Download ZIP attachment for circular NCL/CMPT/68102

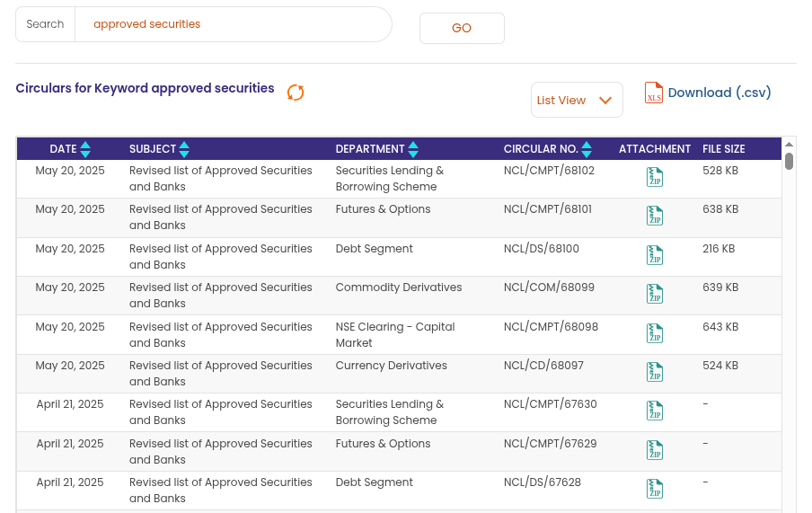(655, 177)
